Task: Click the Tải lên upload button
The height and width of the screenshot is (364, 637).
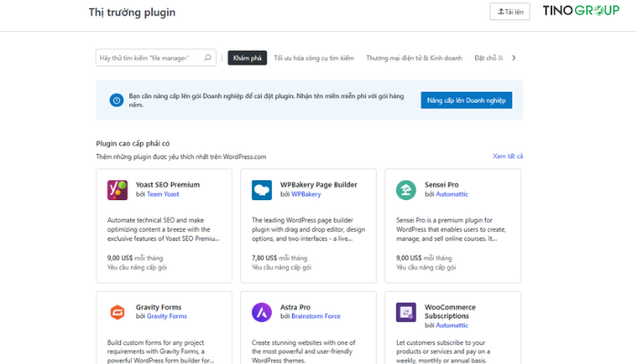Action: 510,12
